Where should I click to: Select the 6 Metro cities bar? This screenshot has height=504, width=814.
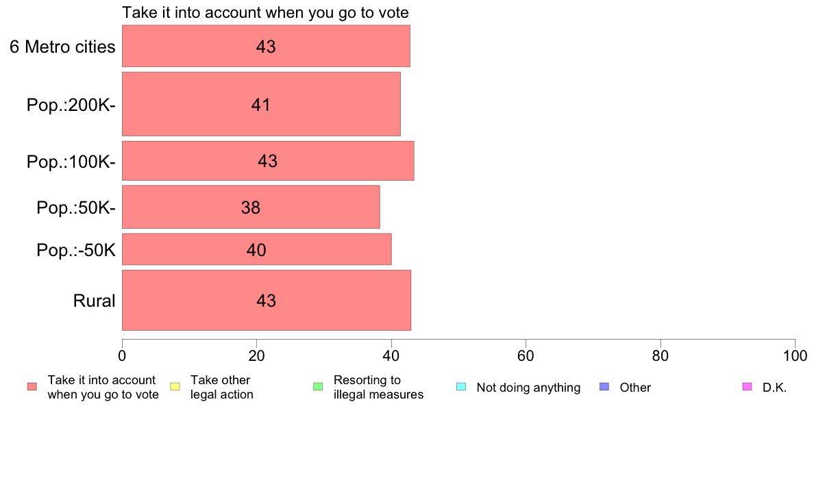tap(266, 46)
